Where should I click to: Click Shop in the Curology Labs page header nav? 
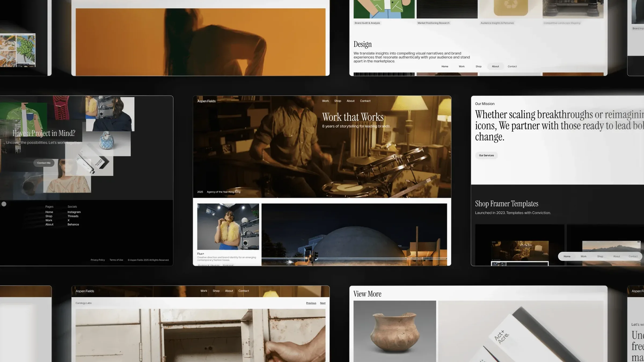[216, 291]
